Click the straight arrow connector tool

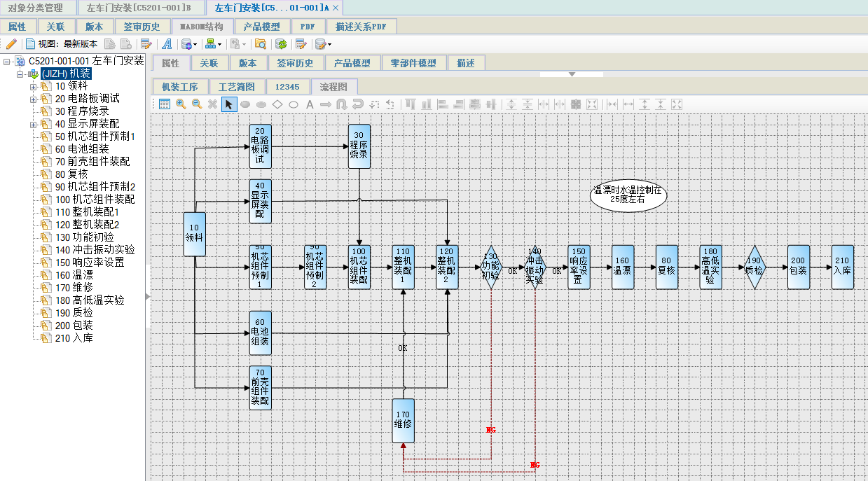tap(326, 104)
